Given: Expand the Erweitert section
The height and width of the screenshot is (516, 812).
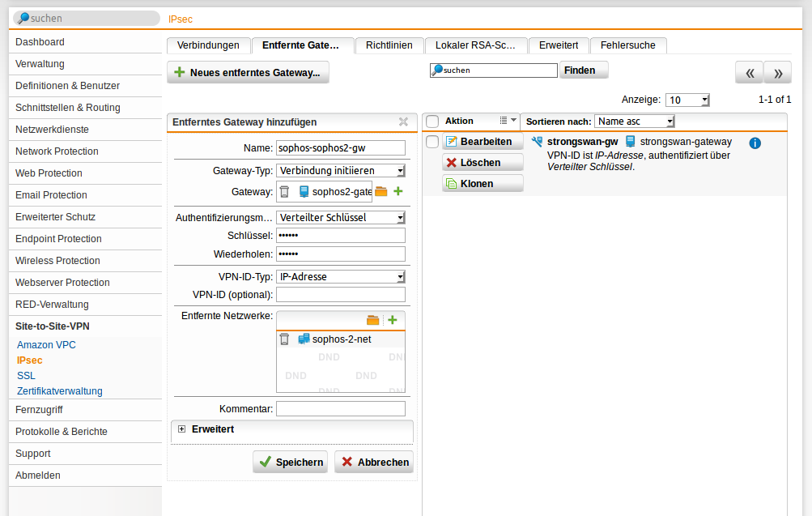Looking at the screenshot, I should 182,428.
